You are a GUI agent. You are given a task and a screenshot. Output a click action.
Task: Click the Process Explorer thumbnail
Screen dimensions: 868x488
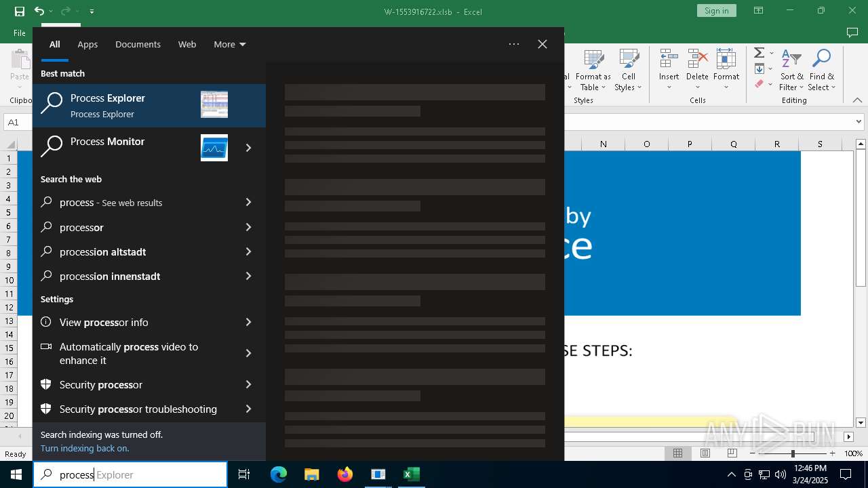[214, 104]
